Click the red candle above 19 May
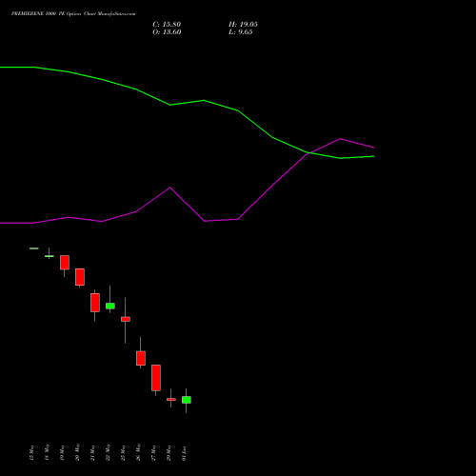 coord(65,263)
